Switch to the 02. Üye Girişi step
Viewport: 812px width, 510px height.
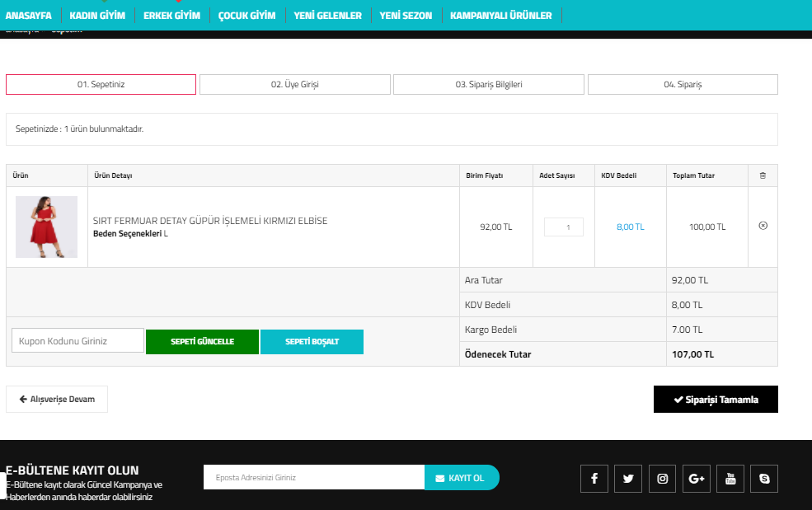click(x=295, y=85)
